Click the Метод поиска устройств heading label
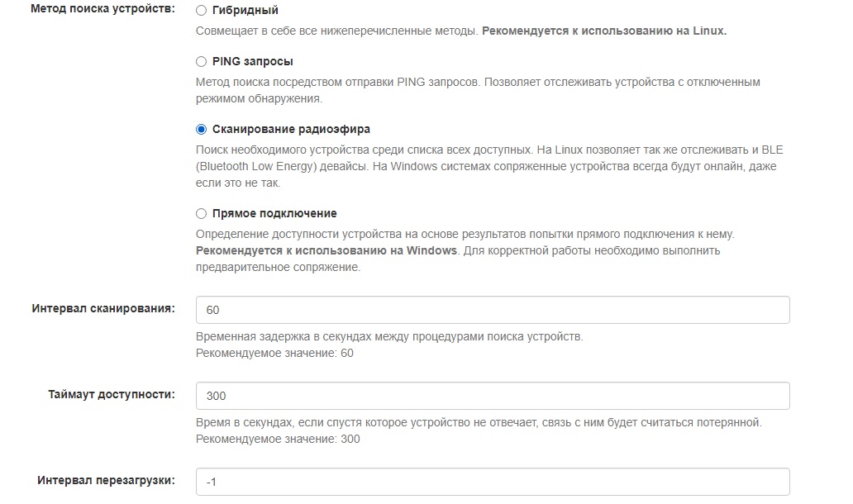The width and height of the screenshot is (853, 504). pos(102,10)
